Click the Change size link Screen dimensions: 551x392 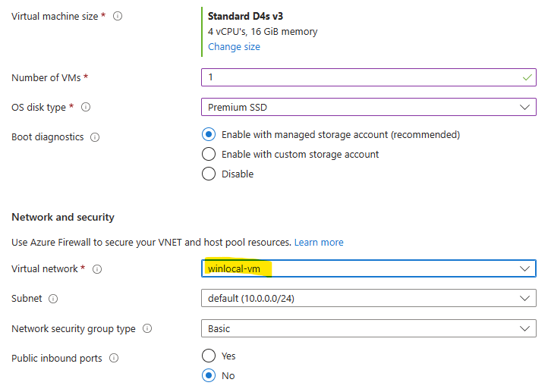tap(234, 47)
